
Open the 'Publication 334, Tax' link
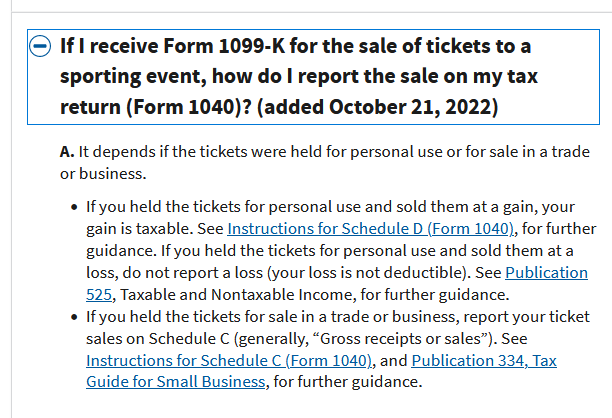coord(484,361)
